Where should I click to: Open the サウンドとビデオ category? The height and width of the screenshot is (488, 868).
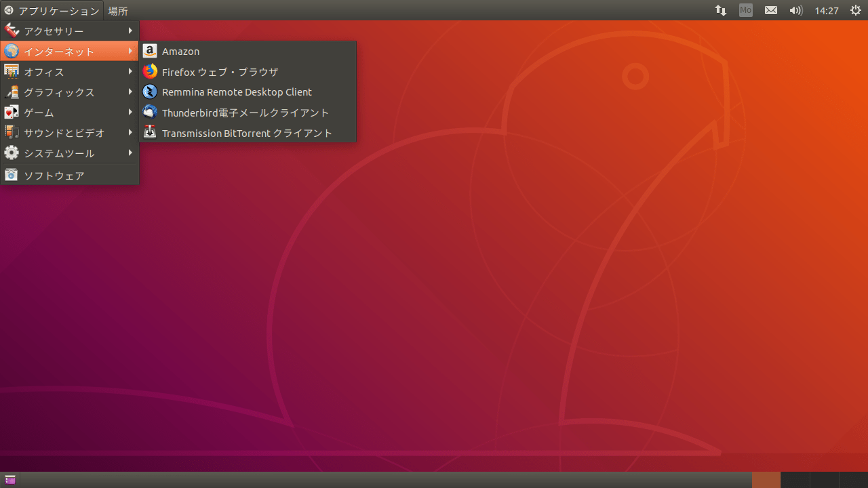[70, 133]
